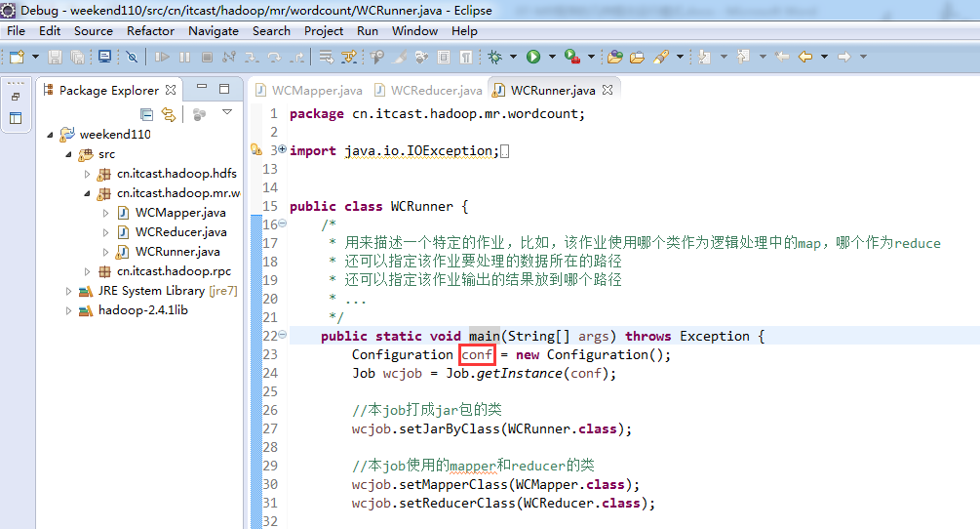Close the WCRunner.java editor tab

pos(608,90)
